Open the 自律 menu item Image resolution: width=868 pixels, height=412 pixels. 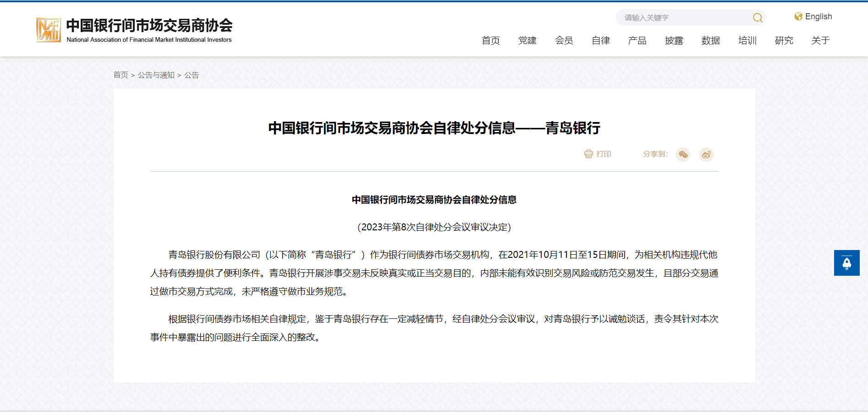pos(600,40)
